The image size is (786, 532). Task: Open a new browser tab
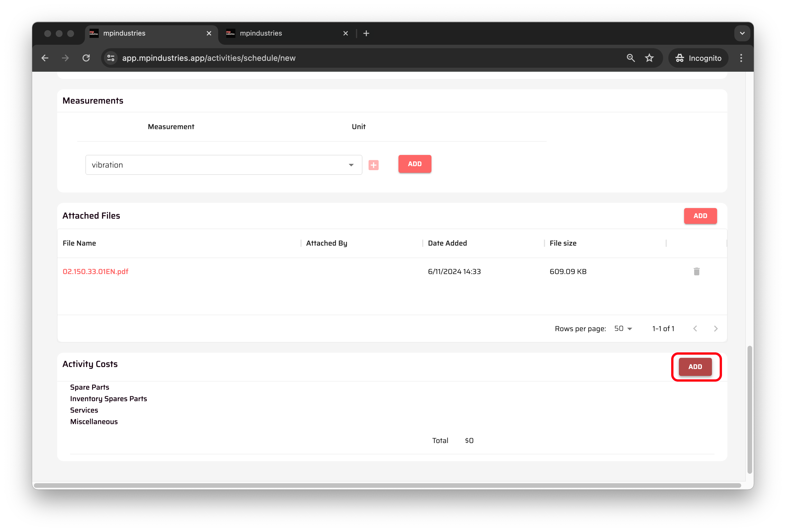coord(366,34)
